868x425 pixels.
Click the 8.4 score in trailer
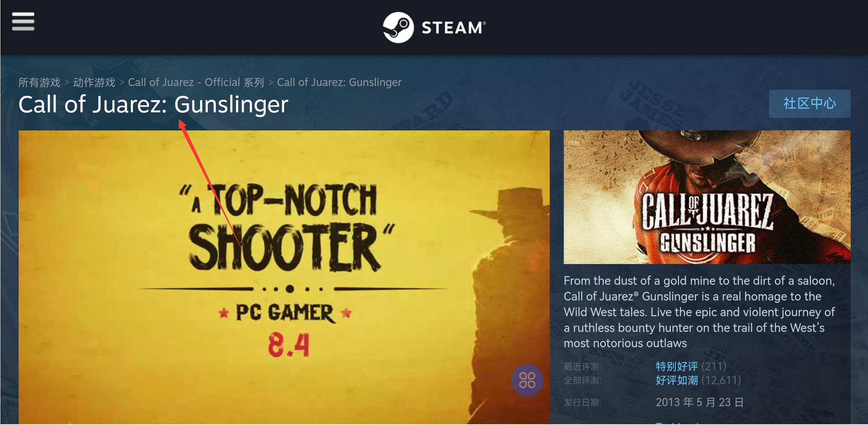(x=289, y=345)
